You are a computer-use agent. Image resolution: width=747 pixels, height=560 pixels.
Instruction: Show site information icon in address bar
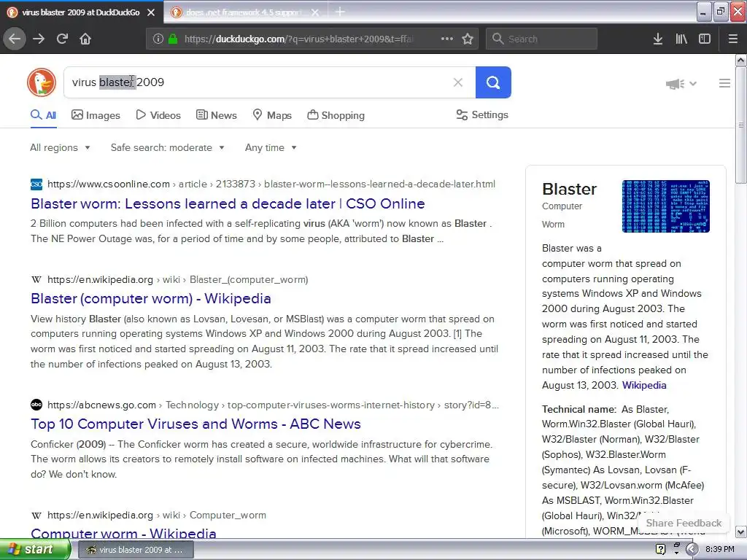point(158,39)
